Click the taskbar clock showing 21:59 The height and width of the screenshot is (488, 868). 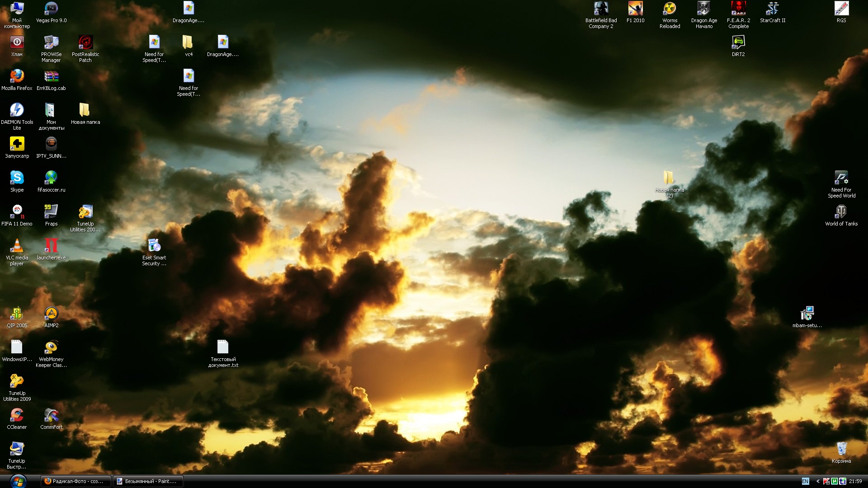(x=855, y=481)
